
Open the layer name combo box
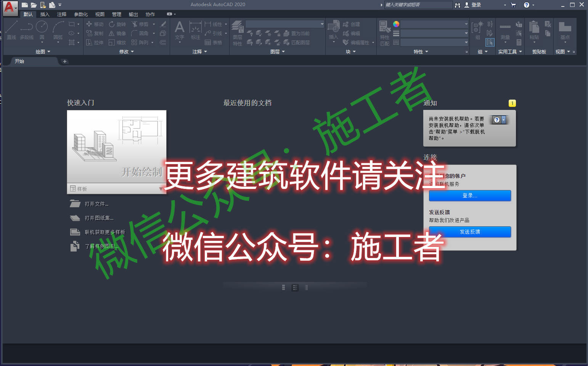pyautogui.click(x=285, y=24)
